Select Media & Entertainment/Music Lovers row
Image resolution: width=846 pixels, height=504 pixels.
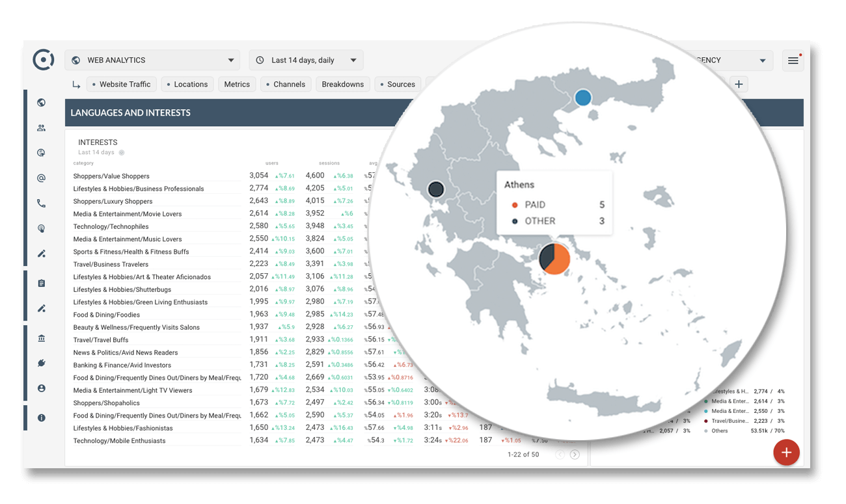point(128,239)
